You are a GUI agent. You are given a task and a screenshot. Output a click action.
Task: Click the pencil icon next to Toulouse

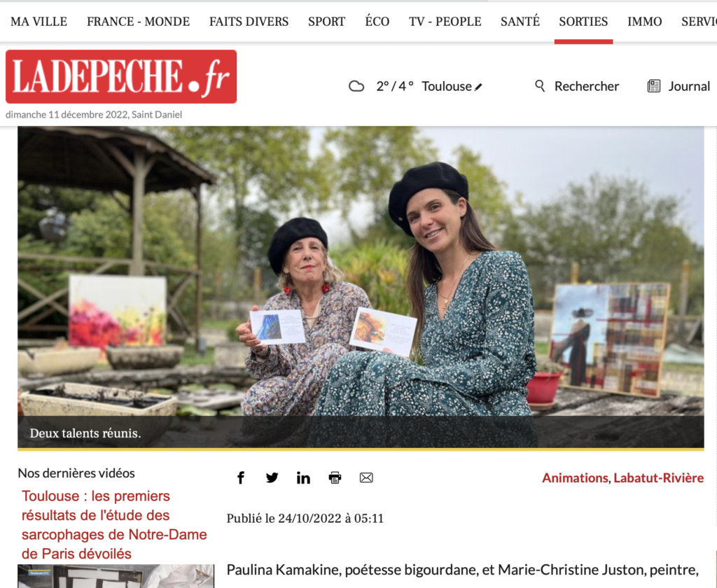click(x=478, y=87)
